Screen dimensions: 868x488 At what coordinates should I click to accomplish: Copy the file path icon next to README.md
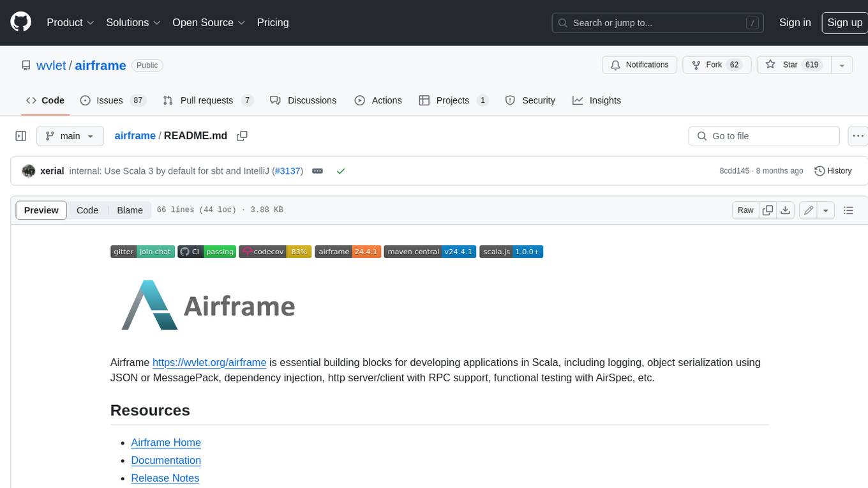(x=242, y=136)
